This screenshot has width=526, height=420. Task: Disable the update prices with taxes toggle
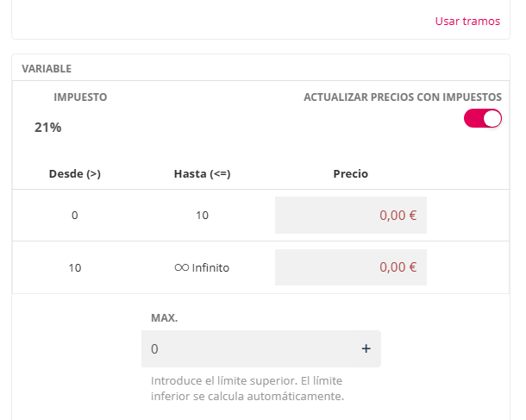coord(482,119)
